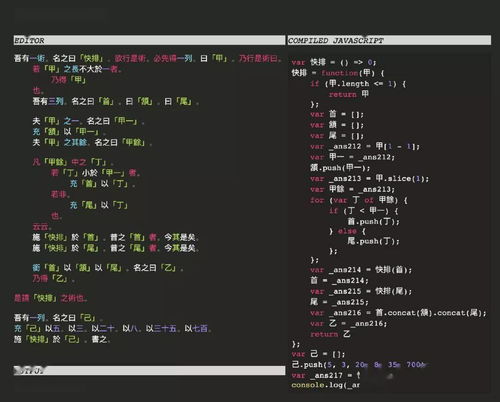Click the editor line 乃得「甲」

point(69,80)
